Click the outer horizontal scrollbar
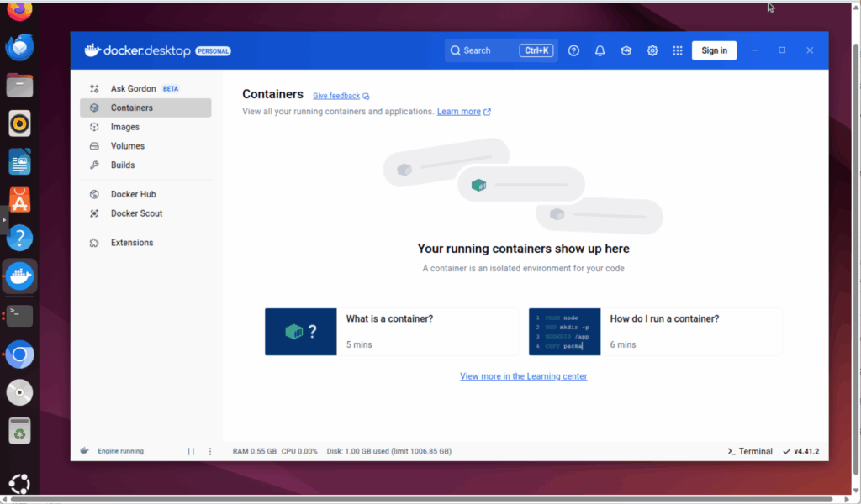The height and width of the screenshot is (504, 861). [x=424, y=499]
